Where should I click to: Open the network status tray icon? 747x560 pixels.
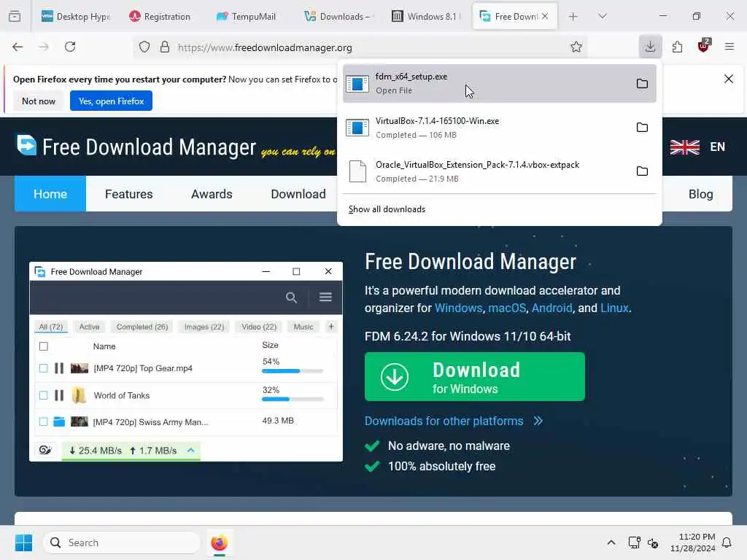(x=634, y=542)
